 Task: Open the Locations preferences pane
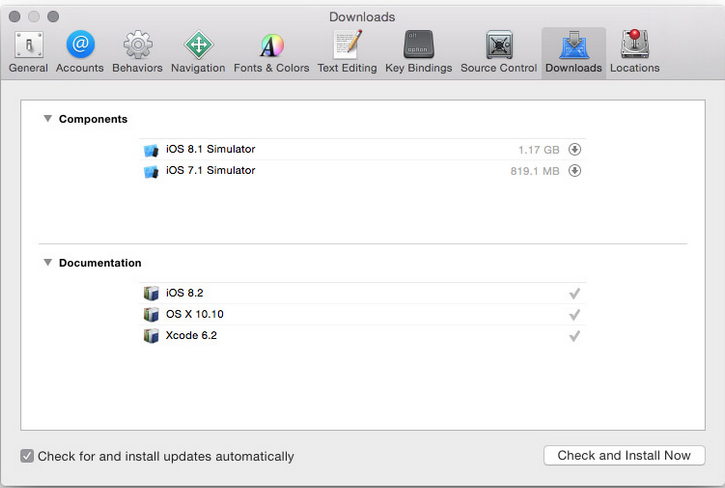tap(635, 52)
